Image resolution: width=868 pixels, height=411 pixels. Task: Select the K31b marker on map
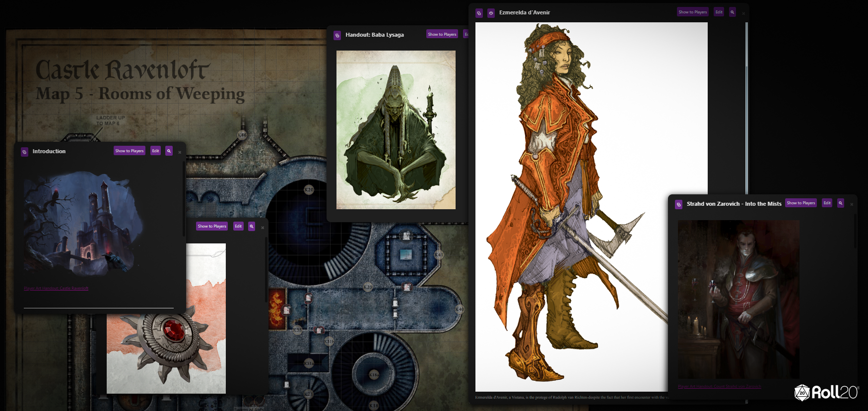[x=329, y=342]
